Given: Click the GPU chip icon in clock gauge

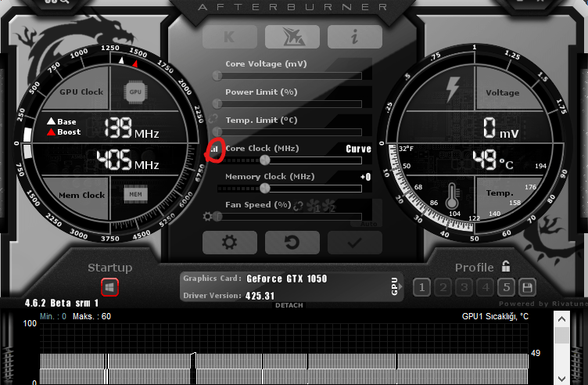Looking at the screenshot, I should pyautogui.click(x=135, y=92).
